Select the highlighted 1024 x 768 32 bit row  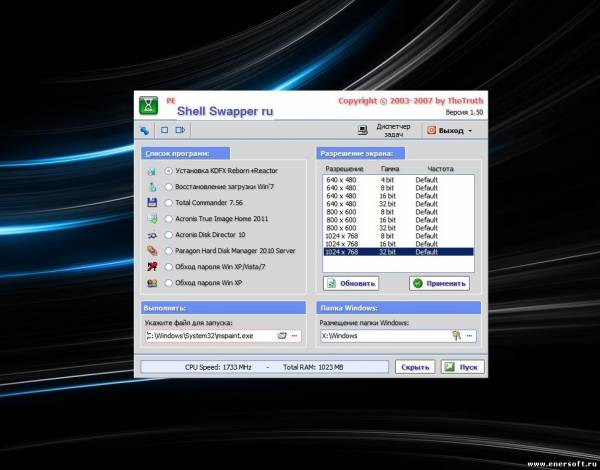398,252
